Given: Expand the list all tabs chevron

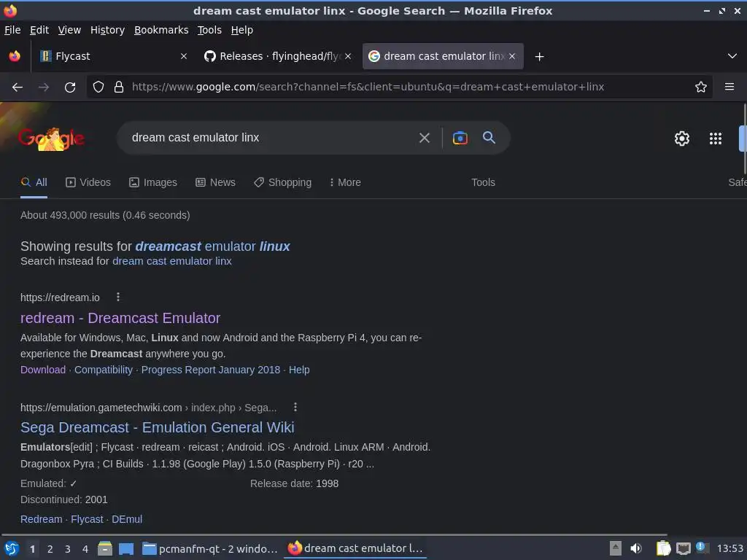Looking at the screenshot, I should pos(732,56).
